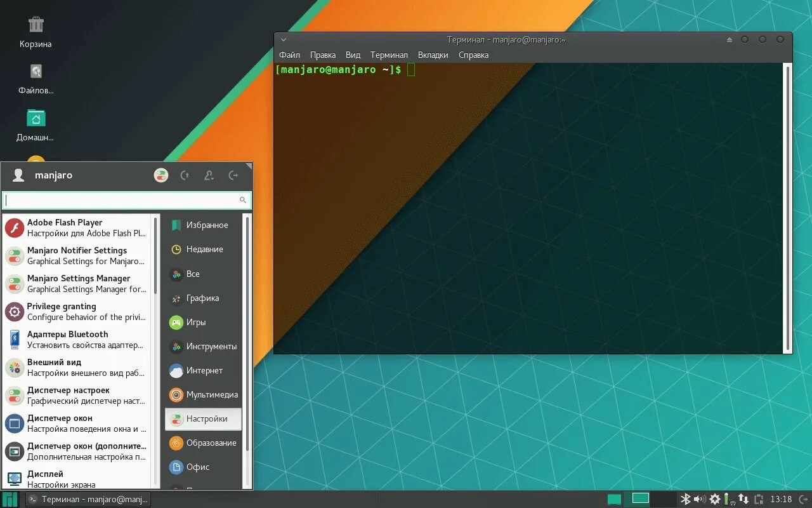Lock the screen from the menu header
Screen dimensions: 812x508
185,175
